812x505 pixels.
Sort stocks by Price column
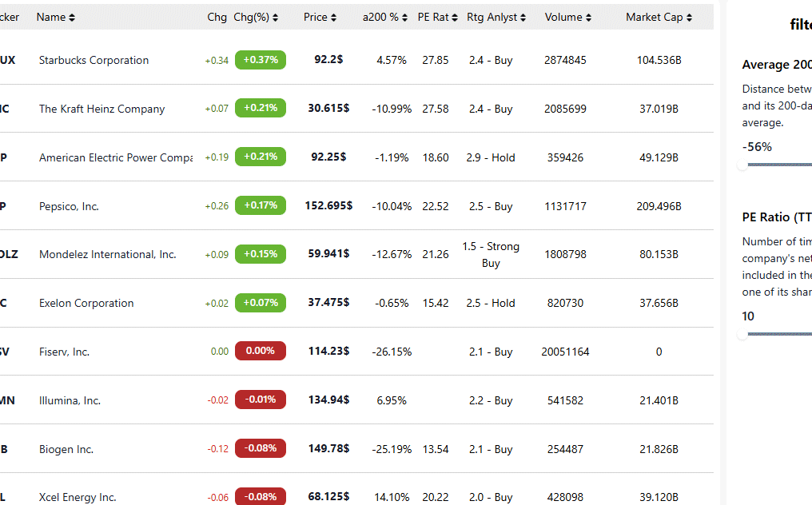320,18
